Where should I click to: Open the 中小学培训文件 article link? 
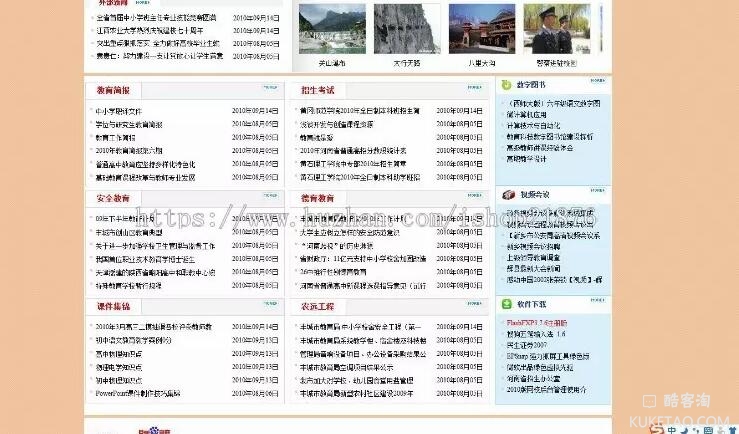[x=119, y=111]
